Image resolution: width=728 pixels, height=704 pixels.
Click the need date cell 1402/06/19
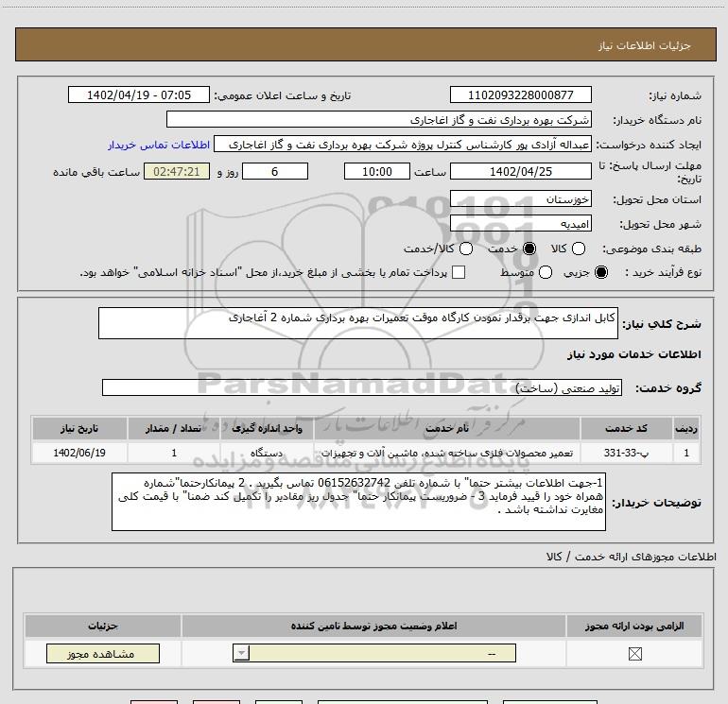79,453
